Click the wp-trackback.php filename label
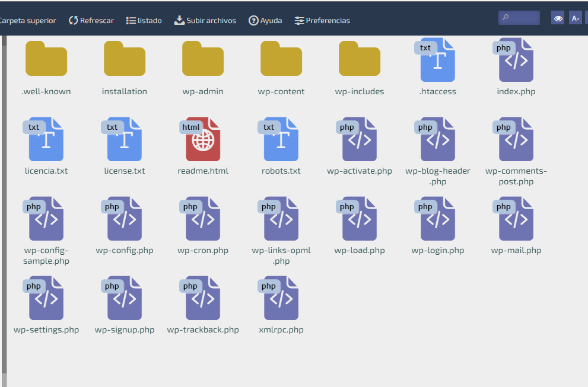The height and width of the screenshot is (387, 588). coord(203,330)
